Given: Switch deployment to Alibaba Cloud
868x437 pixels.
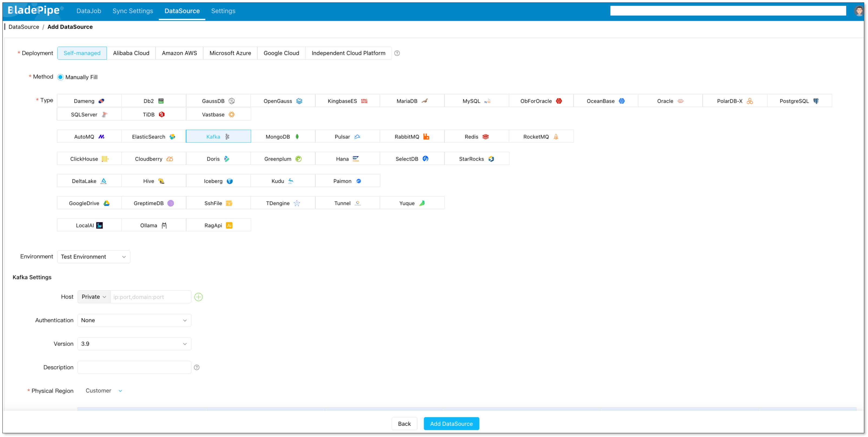Looking at the screenshot, I should point(131,53).
